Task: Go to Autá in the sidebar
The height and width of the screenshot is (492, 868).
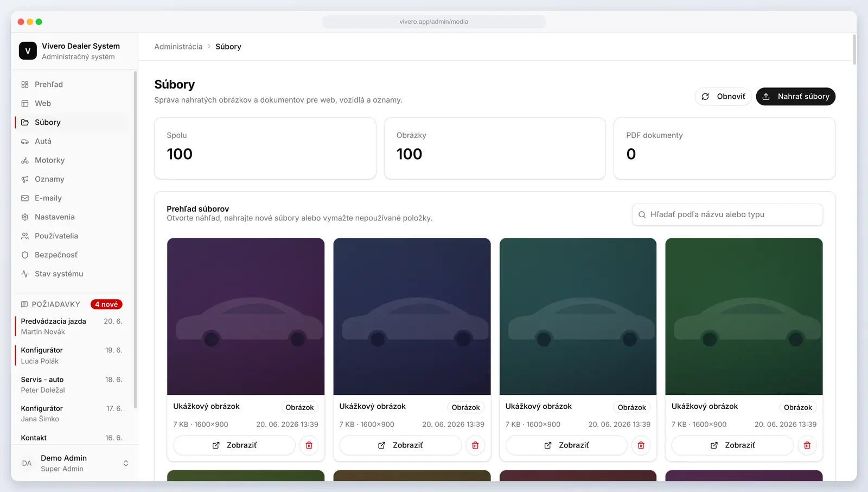Action: 72,141
